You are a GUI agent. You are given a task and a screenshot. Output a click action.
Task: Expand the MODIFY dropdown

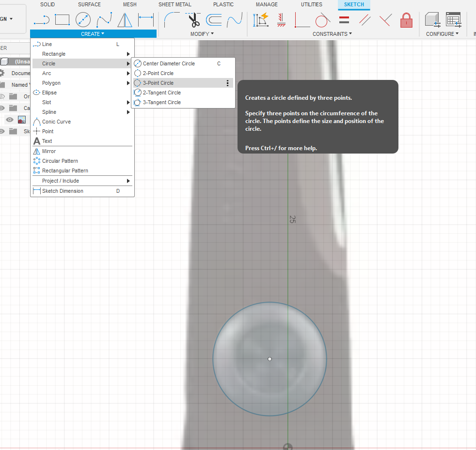point(202,34)
